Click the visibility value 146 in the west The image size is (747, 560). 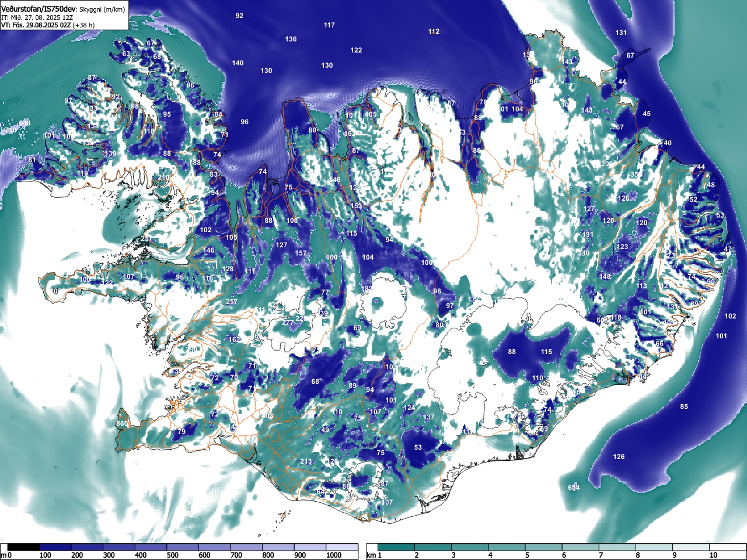pos(208,250)
